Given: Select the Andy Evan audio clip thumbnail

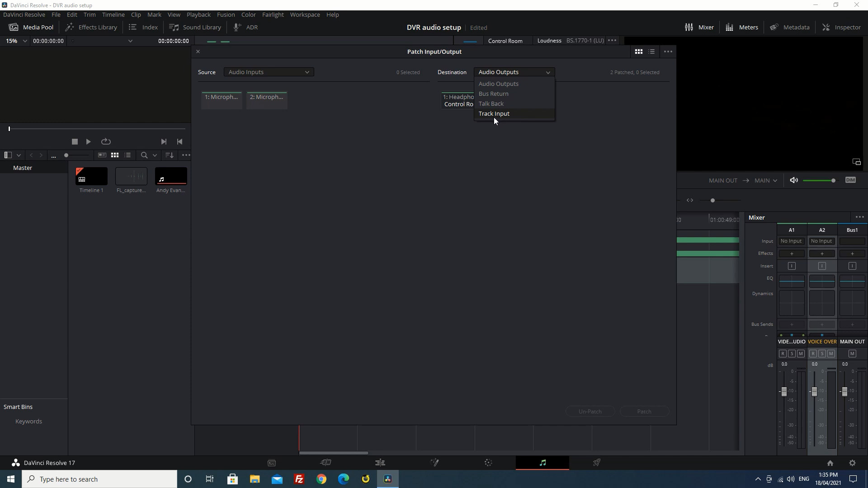Looking at the screenshot, I should [171, 176].
